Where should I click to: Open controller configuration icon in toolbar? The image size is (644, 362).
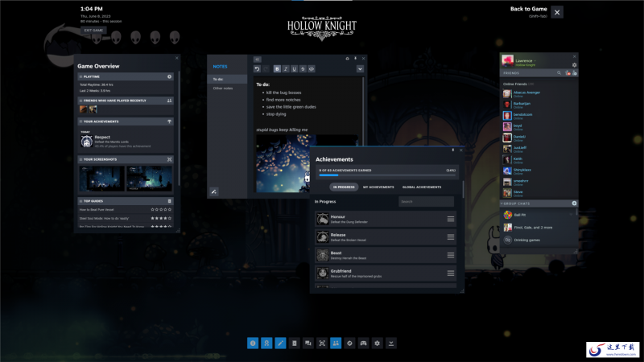coord(364,343)
